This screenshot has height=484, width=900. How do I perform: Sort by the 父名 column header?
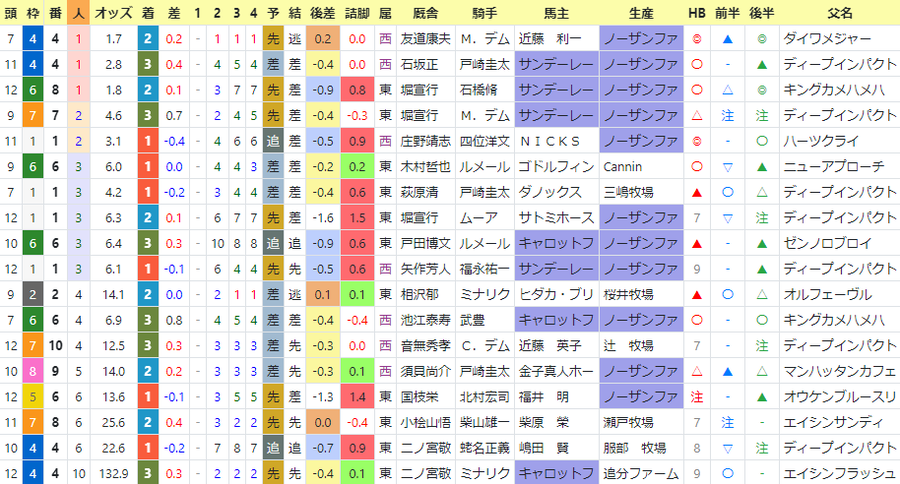point(840,13)
